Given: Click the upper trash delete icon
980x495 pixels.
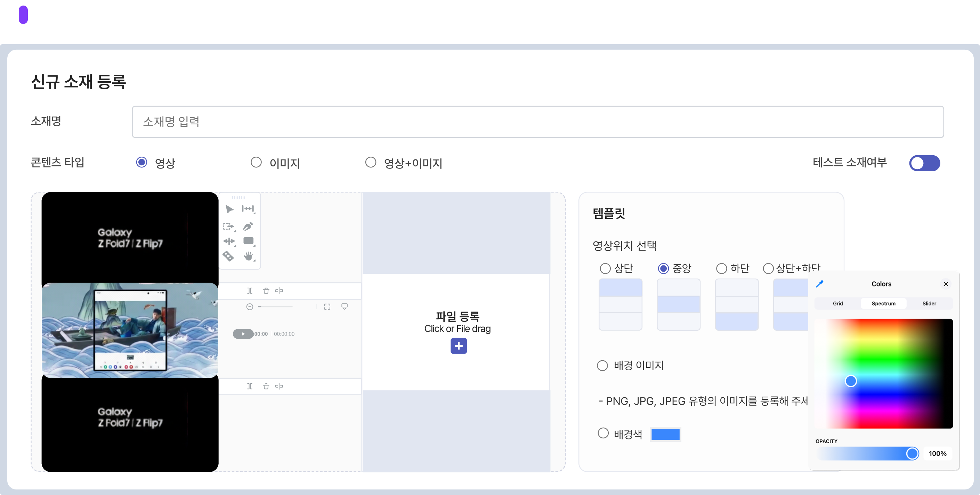Looking at the screenshot, I should [x=266, y=291].
